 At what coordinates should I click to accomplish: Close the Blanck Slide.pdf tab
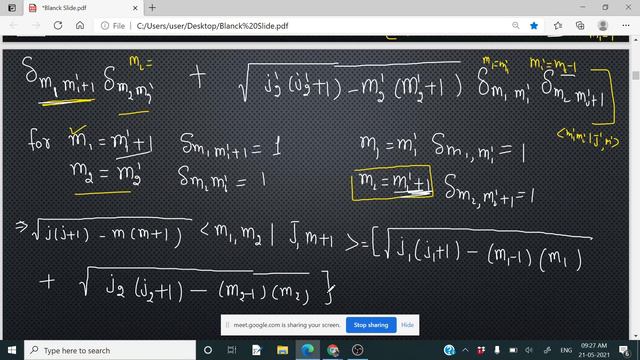coord(135,8)
